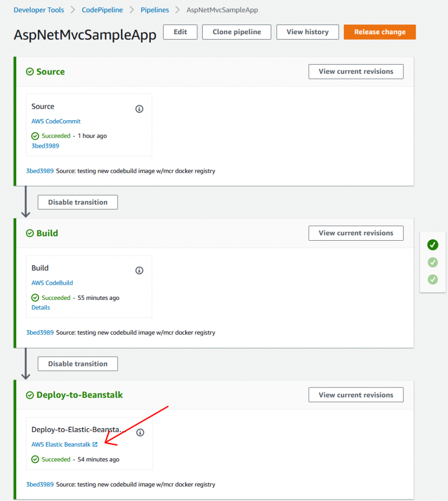Go to Pipelines breadcrumb
Viewport: 448px width, 501px height.
(x=155, y=10)
